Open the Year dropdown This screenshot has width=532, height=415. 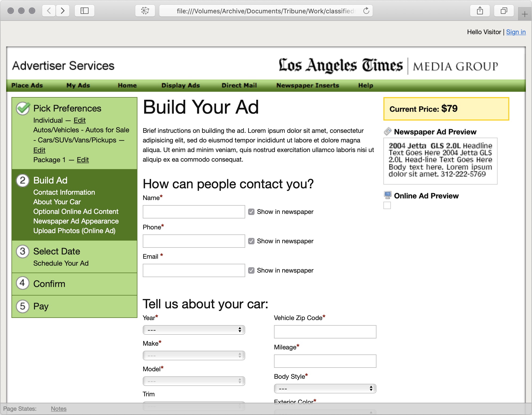[x=194, y=330]
